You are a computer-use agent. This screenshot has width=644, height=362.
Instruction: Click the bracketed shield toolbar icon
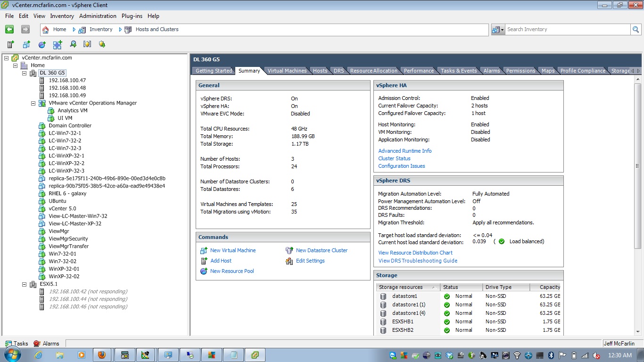tap(87, 44)
